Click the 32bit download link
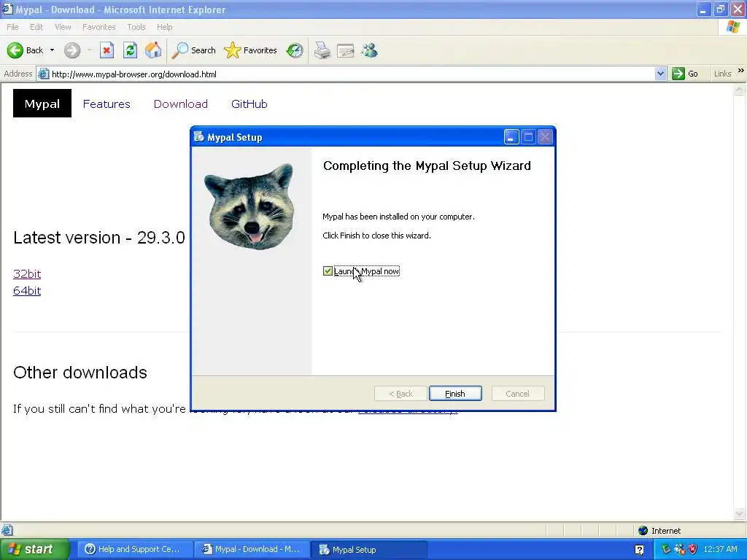The width and height of the screenshot is (747, 560). [27, 274]
